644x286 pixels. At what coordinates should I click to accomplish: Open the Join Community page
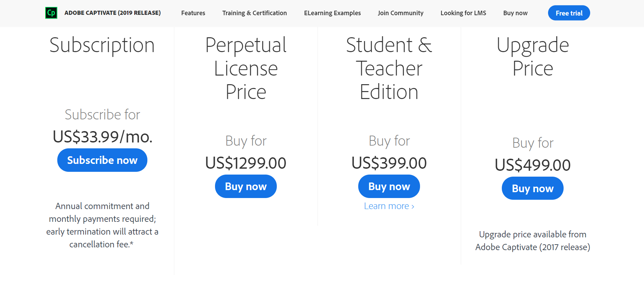click(401, 13)
